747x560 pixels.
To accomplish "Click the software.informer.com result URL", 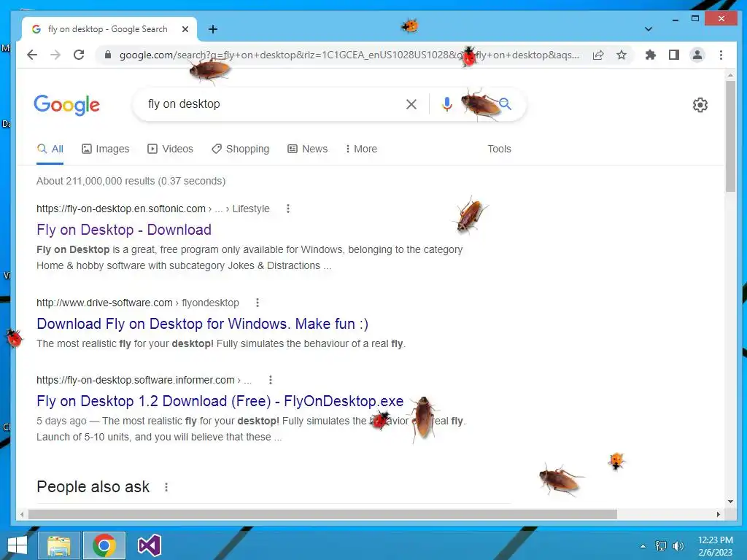I will pyautogui.click(x=136, y=380).
